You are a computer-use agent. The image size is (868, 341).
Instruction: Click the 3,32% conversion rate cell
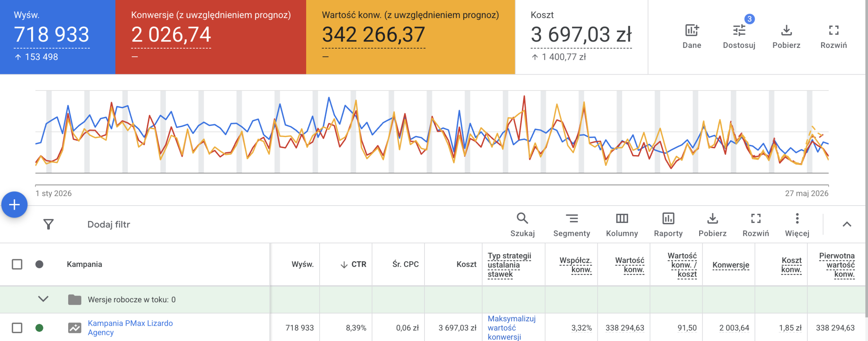[x=581, y=328]
